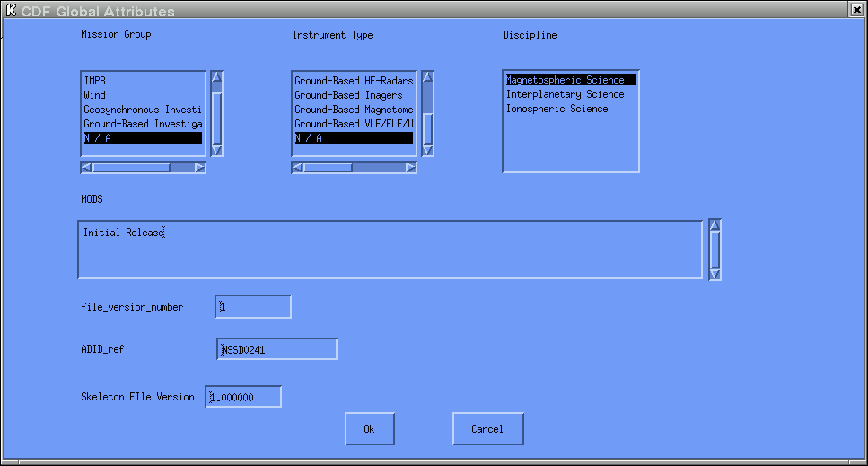Close the CDF Global Attributes window
The width and height of the screenshot is (868, 466).
click(856, 9)
